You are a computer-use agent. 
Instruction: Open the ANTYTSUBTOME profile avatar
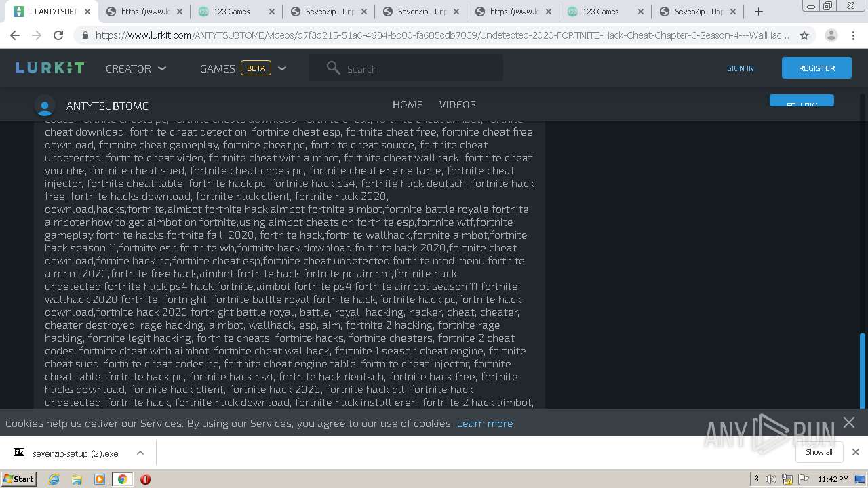45,106
